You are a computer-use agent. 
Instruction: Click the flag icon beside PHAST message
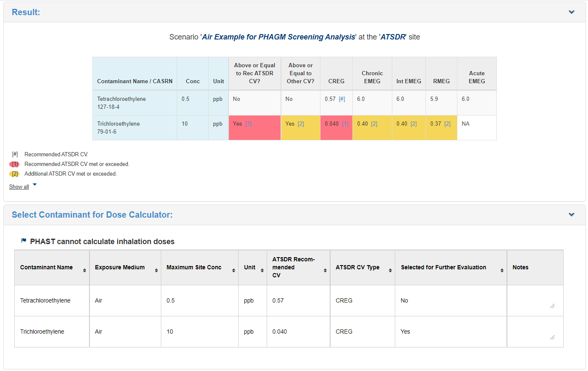click(x=24, y=241)
